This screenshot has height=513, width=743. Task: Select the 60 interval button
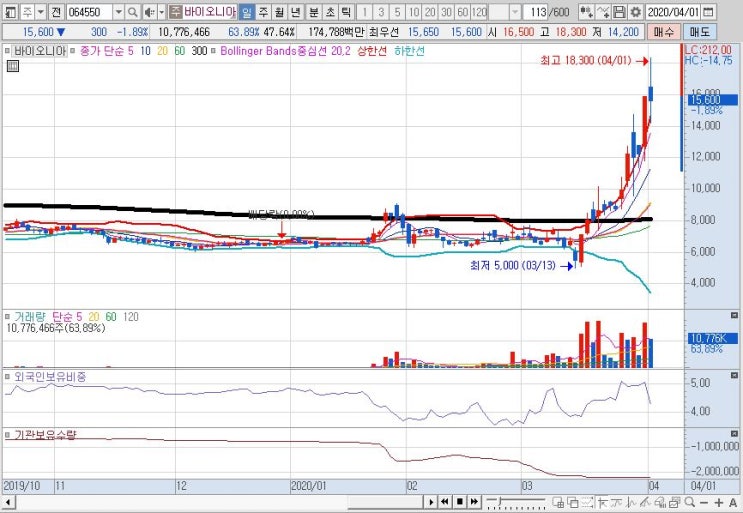click(x=463, y=12)
